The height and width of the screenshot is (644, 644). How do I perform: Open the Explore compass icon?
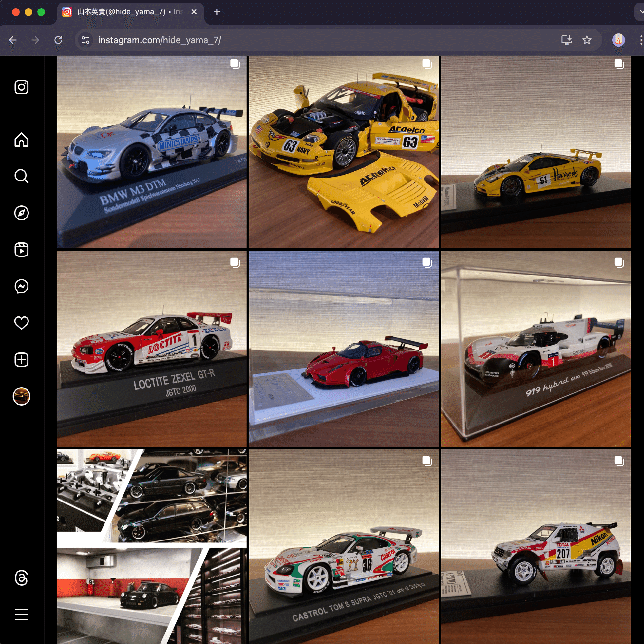coord(21,213)
